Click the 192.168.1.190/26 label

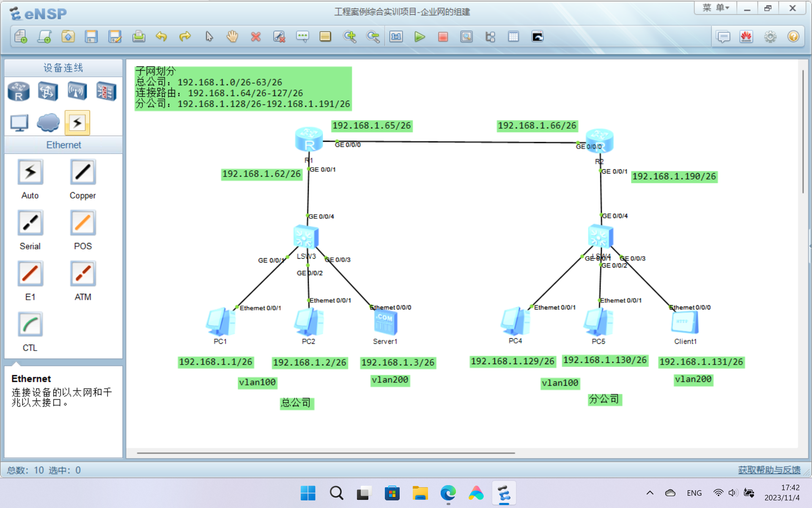[674, 177]
